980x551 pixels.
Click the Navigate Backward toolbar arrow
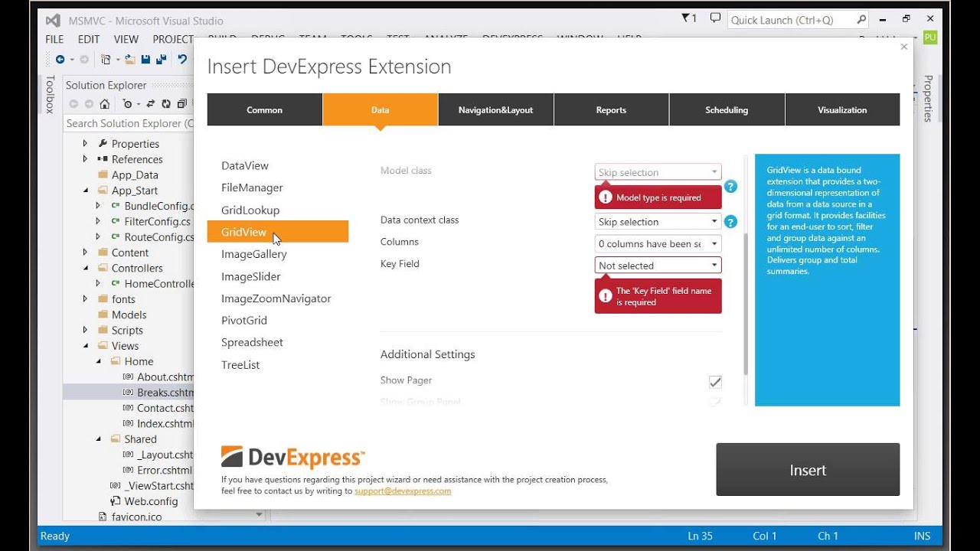pyautogui.click(x=60, y=59)
